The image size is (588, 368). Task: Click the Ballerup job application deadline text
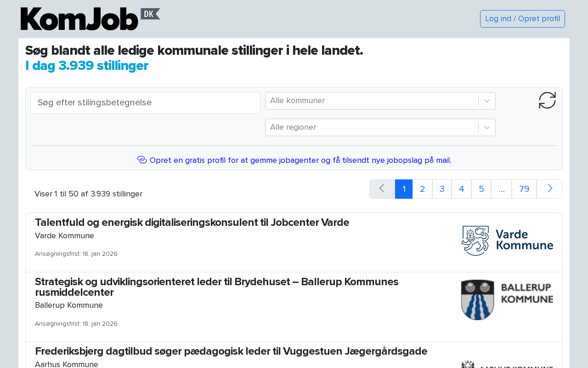pyautogui.click(x=76, y=324)
